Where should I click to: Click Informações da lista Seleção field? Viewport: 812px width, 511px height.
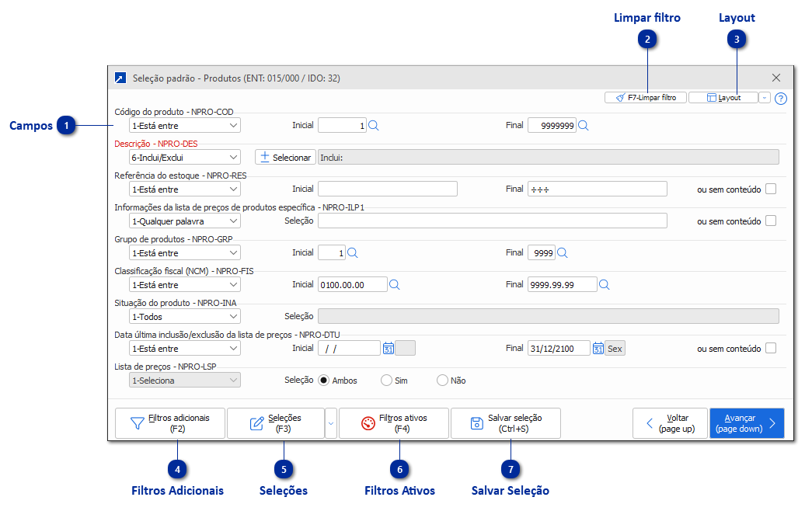tap(493, 221)
